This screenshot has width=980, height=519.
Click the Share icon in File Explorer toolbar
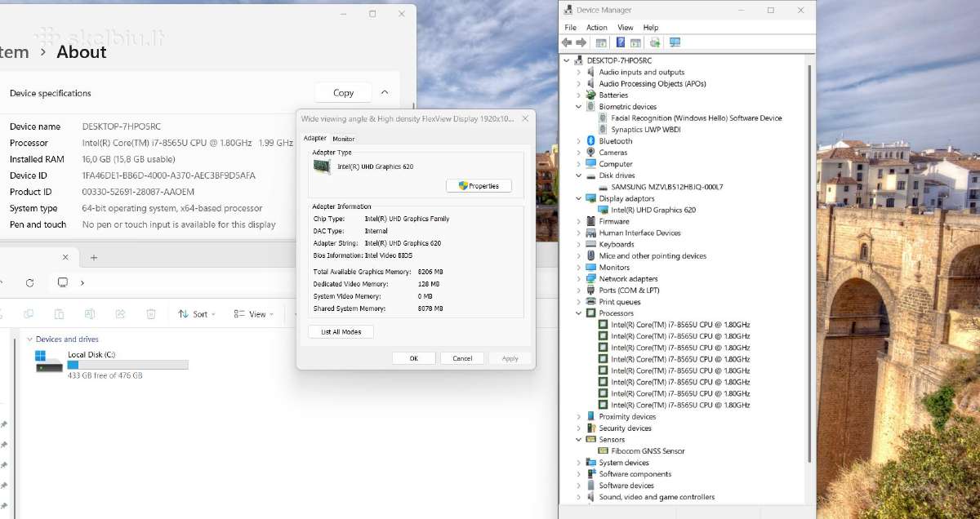click(x=120, y=314)
